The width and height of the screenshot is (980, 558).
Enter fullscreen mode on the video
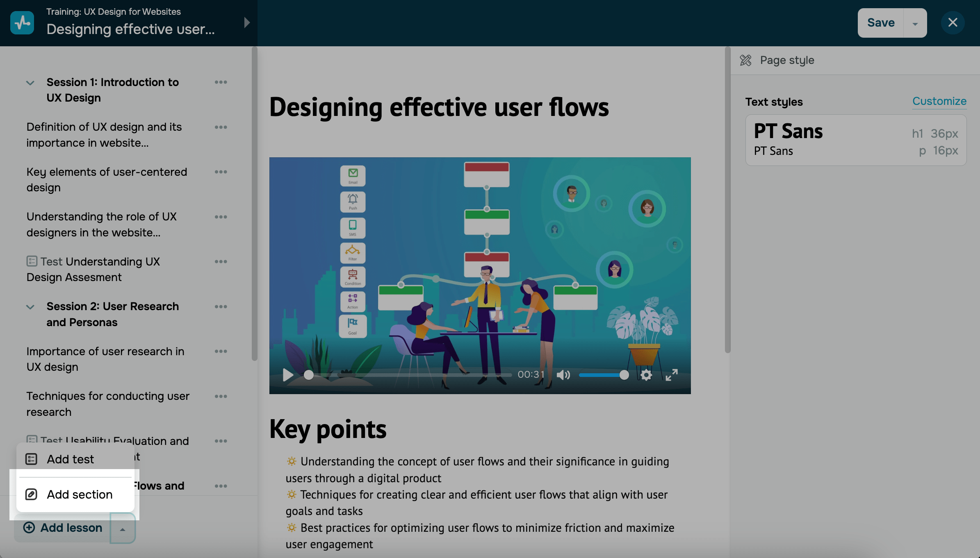[x=671, y=374]
